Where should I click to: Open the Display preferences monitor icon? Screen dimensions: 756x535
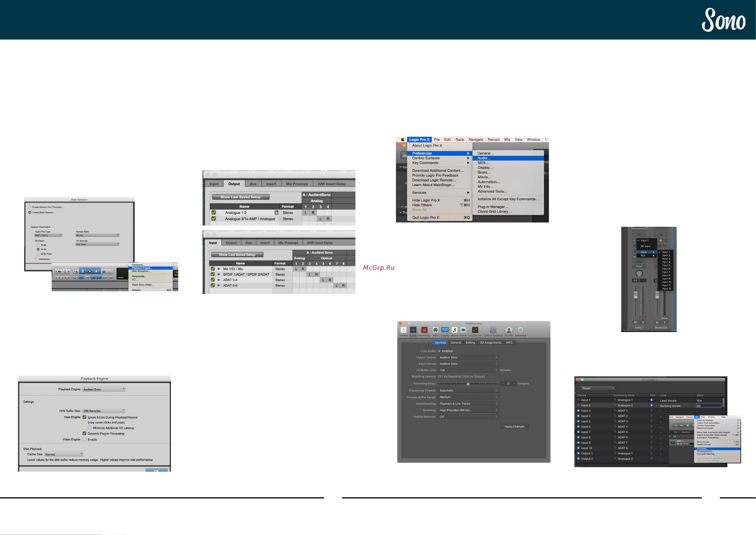[445, 330]
